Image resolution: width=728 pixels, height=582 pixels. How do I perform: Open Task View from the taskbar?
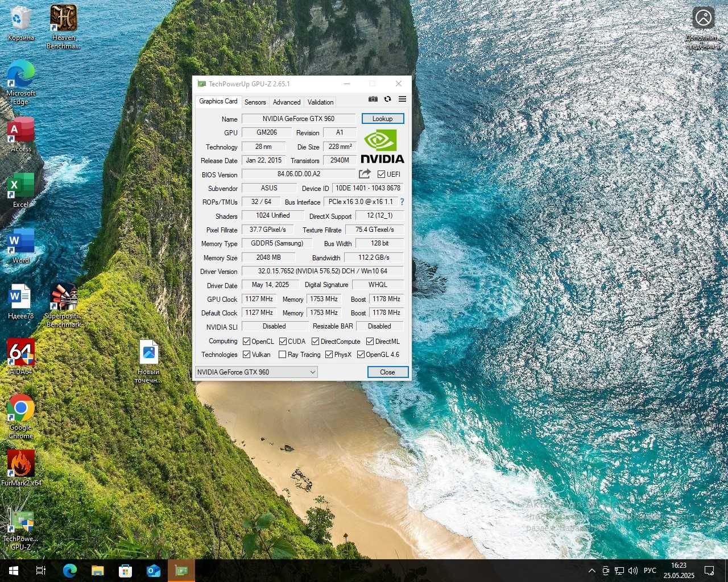point(41,571)
